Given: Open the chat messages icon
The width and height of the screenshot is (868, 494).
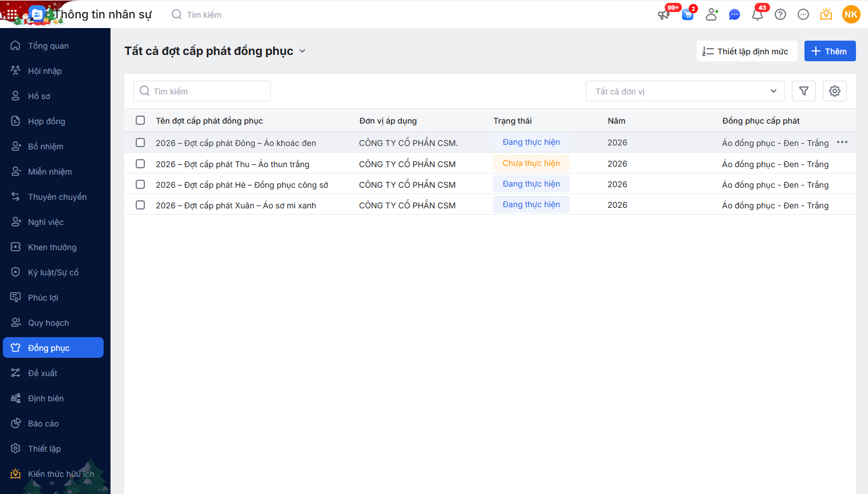Looking at the screenshot, I should pos(735,15).
